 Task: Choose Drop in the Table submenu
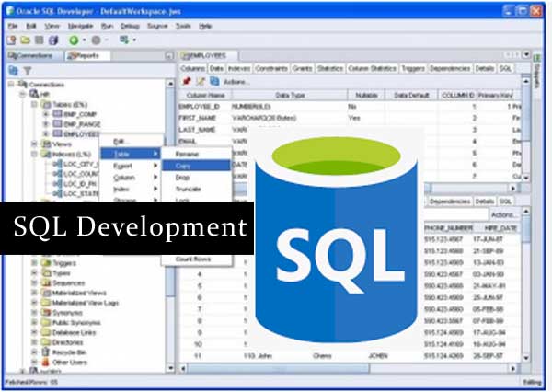(197, 178)
